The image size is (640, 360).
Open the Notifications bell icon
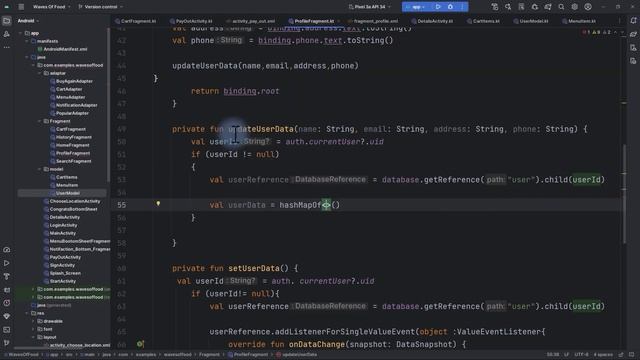click(633, 21)
